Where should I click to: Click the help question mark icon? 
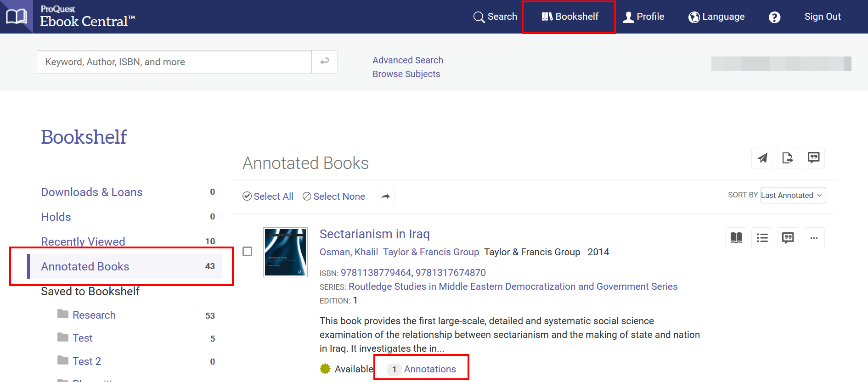click(774, 17)
